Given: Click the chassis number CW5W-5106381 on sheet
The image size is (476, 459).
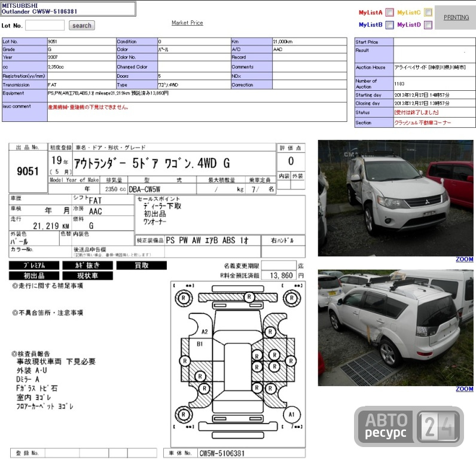Looking at the screenshot, I should (222, 453).
